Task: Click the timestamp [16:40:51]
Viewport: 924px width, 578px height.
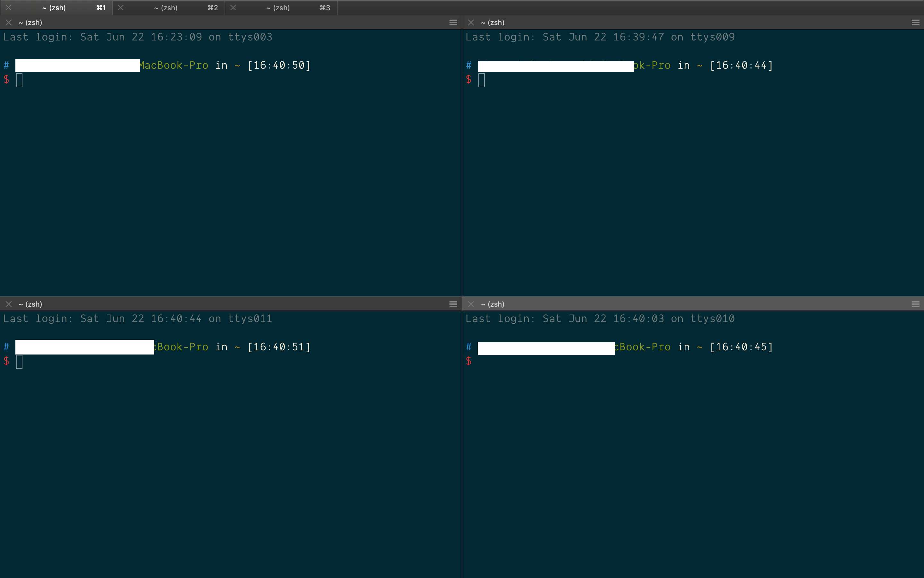Action: pos(279,347)
